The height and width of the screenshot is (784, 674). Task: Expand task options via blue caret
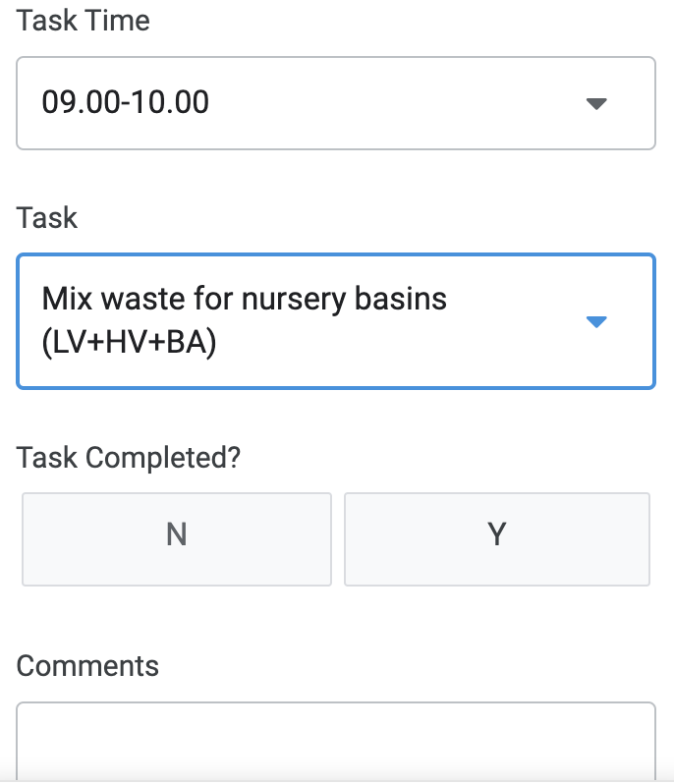[596, 321]
